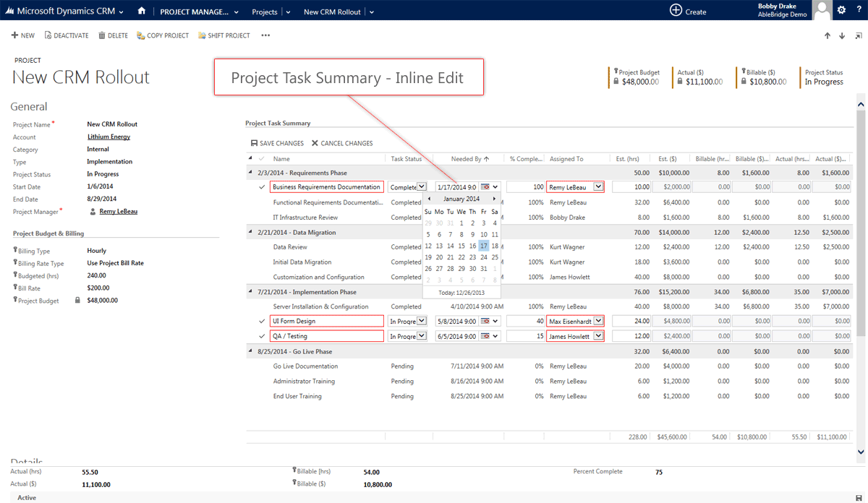
Task: Open the Microsoft Dynamics CRM navigation dropdown
Action: click(121, 12)
